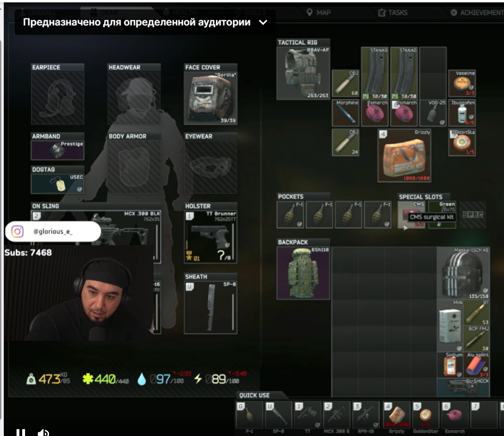
Task: Select the Prestige armband item
Action: [58, 150]
